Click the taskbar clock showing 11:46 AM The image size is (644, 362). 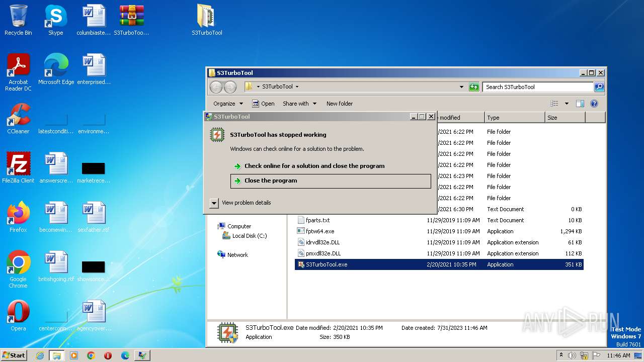[618, 355]
